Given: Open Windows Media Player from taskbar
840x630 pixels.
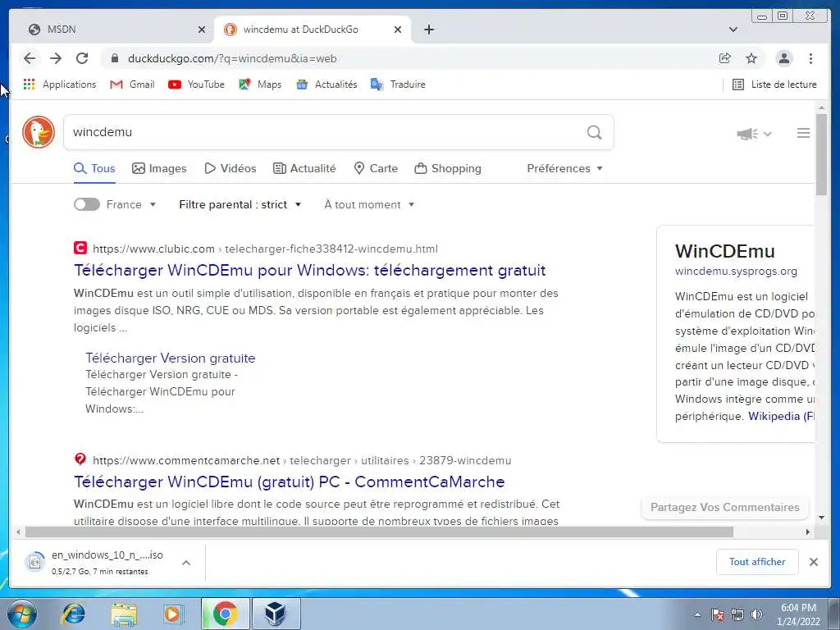Looking at the screenshot, I should [173, 614].
